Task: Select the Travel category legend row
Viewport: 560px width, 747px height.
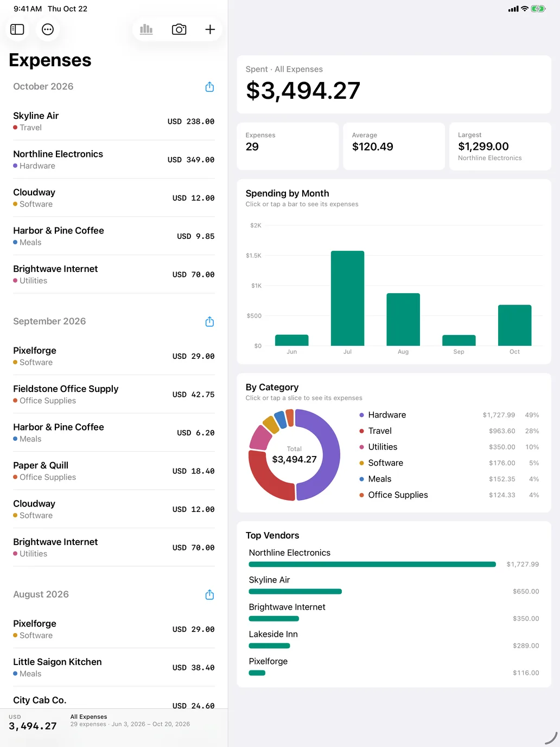Action: (449, 431)
